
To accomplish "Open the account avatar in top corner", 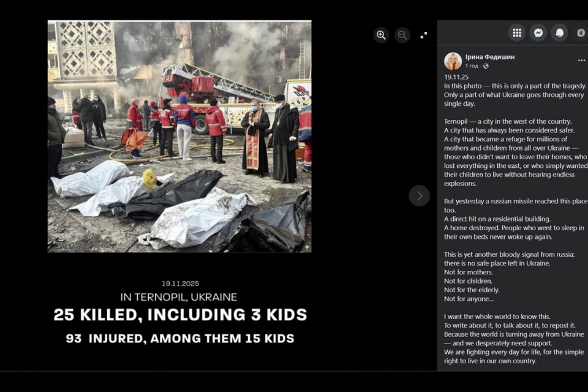I will (581, 33).
